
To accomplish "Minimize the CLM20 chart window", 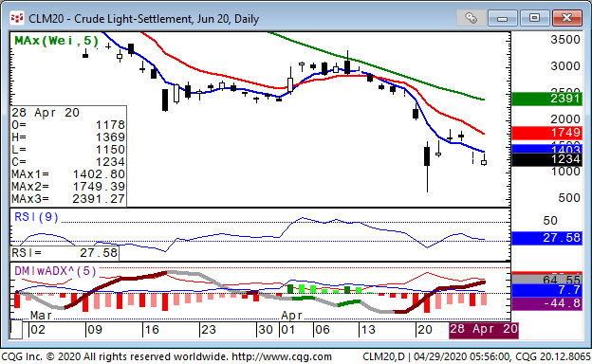I will point(503,18).
